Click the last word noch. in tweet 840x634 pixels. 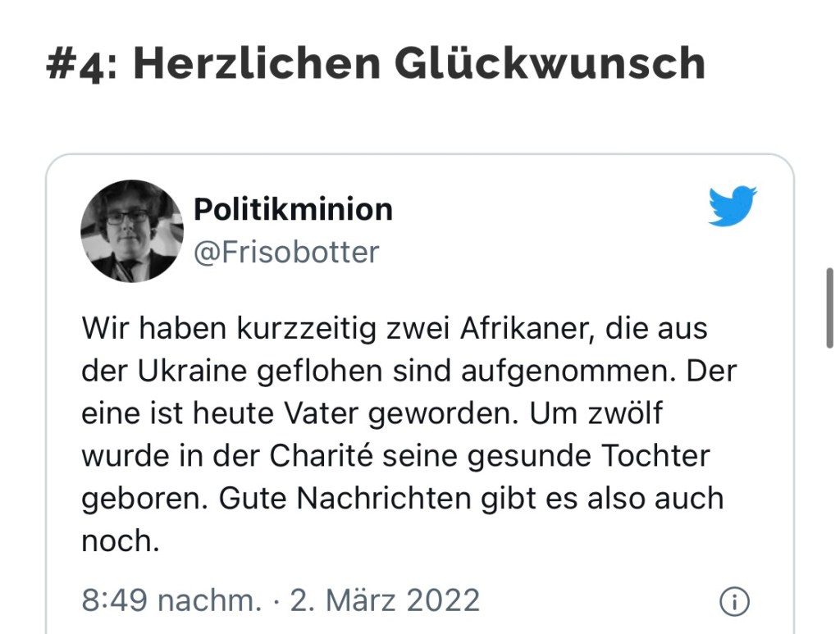coord(120,541)
